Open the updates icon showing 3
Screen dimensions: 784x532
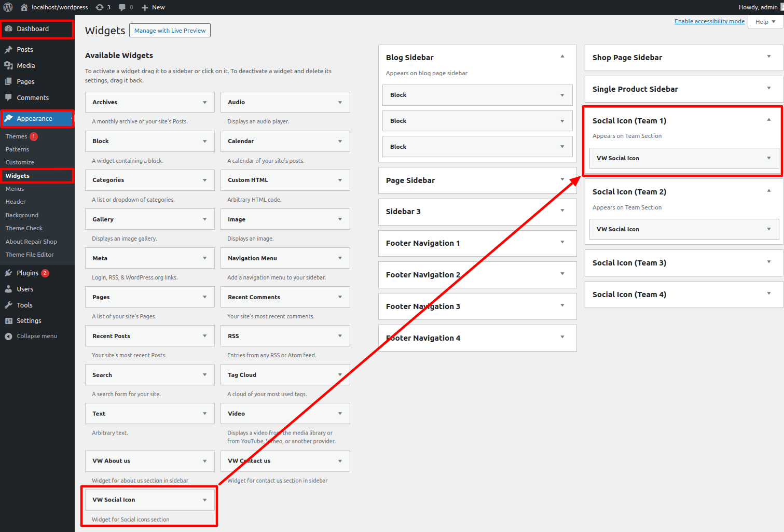click(100, 7)
